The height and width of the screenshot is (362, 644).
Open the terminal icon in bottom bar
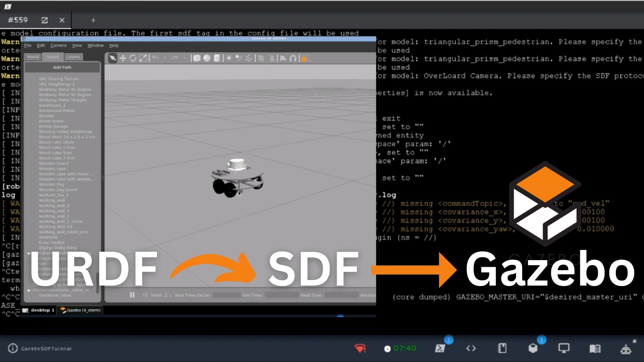click(440, 348)
